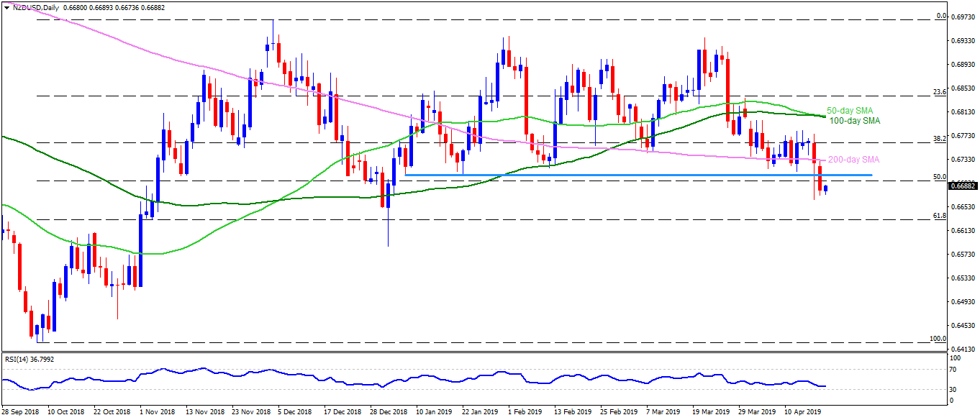This screenshot has width=980, height=420.
Task: Click the dropdown arrow beside NZDUSD,Daily
Action: [5, 7]
